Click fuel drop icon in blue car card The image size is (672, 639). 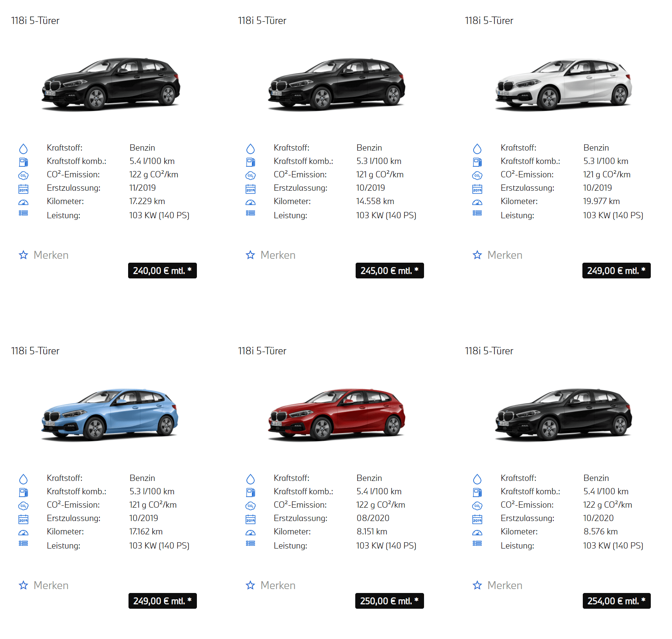click(24, 479)
